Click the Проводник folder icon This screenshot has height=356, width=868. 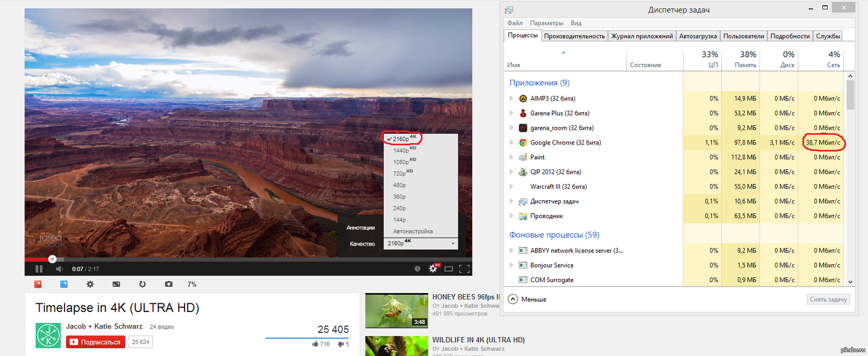point(523,216)
